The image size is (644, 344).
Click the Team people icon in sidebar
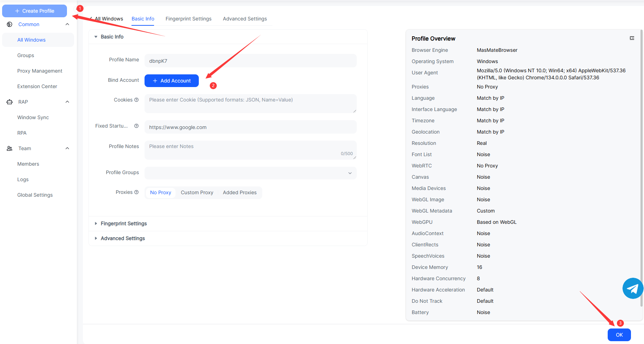click(10, 148)
